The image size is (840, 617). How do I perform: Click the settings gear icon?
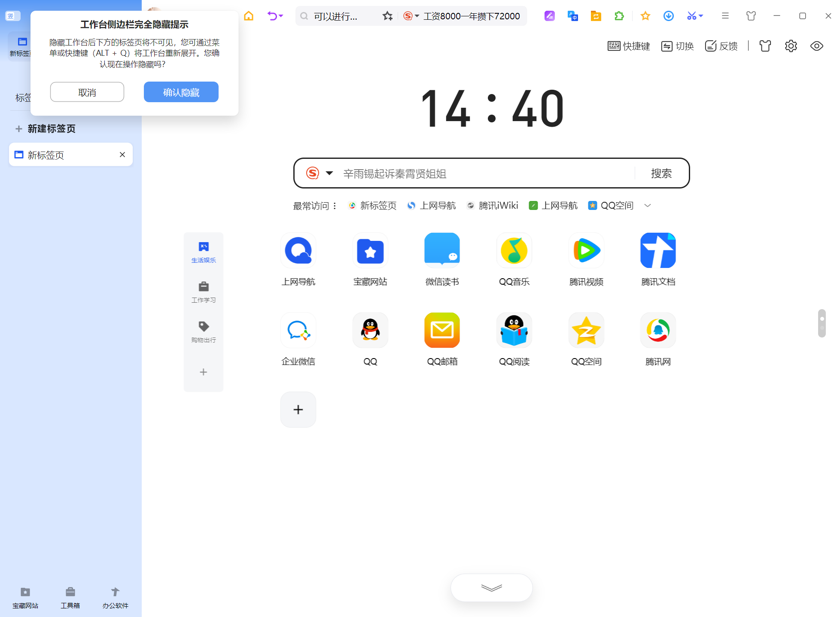click(x=791, y=46)
